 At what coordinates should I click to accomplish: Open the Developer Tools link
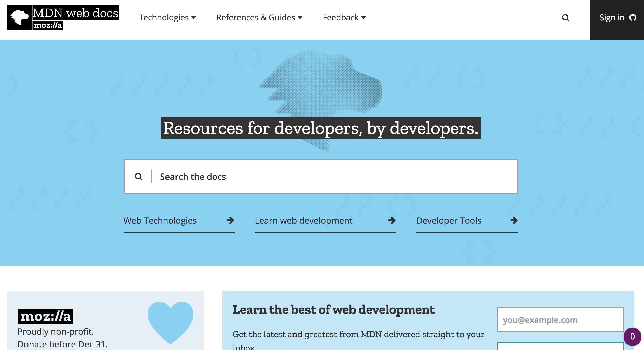coord(449,221)
